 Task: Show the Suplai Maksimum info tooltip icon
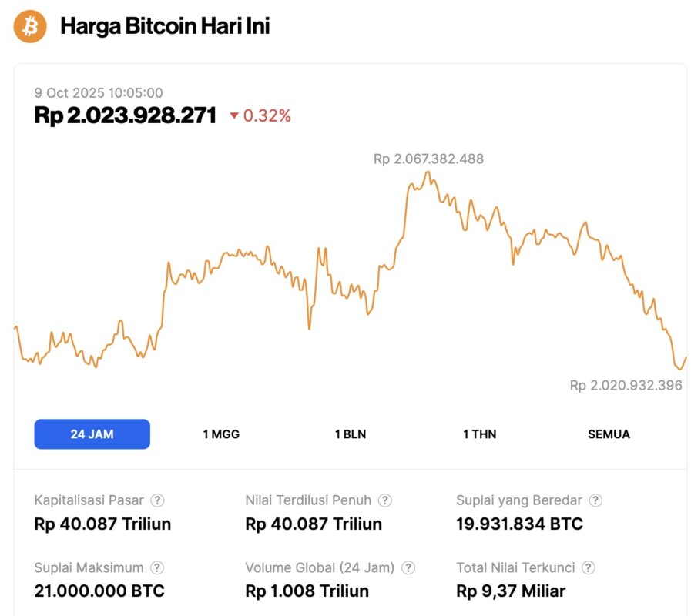157,568
